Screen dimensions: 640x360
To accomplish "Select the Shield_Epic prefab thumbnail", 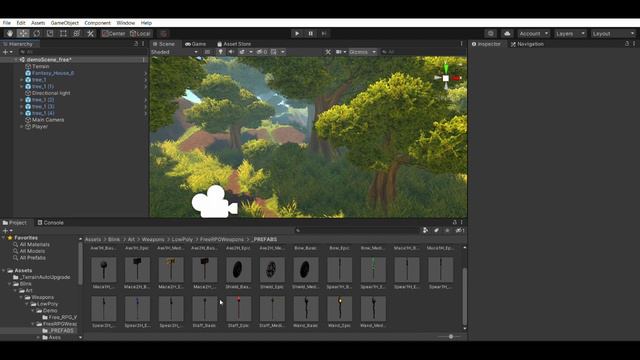I will [x=272, y=270].
